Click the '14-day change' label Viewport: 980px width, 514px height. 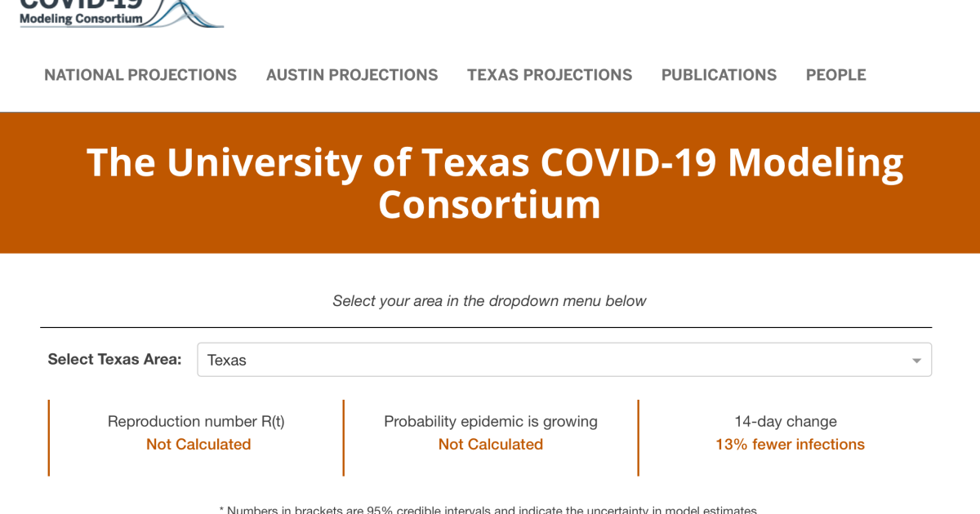tap(786, 421)
